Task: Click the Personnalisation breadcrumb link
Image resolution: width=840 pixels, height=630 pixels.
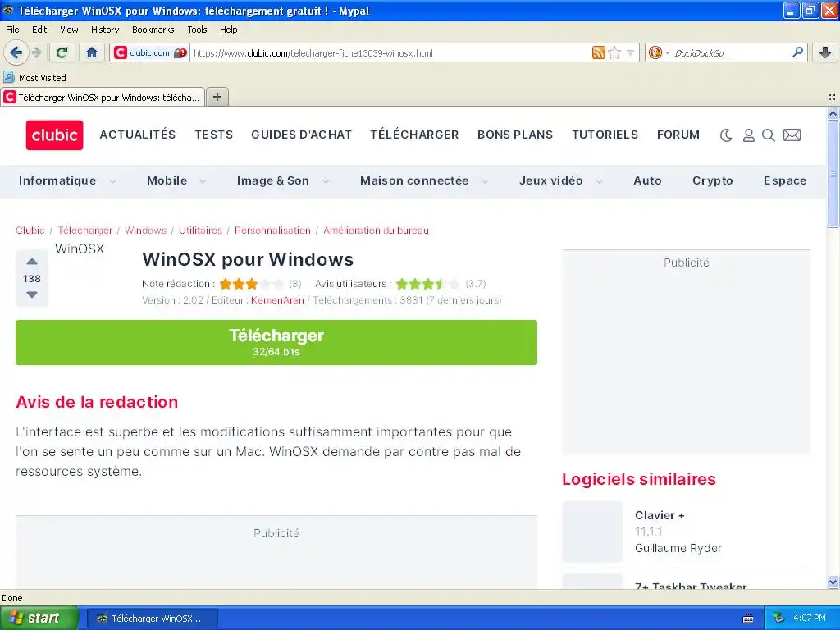Action: click(272, 231)
